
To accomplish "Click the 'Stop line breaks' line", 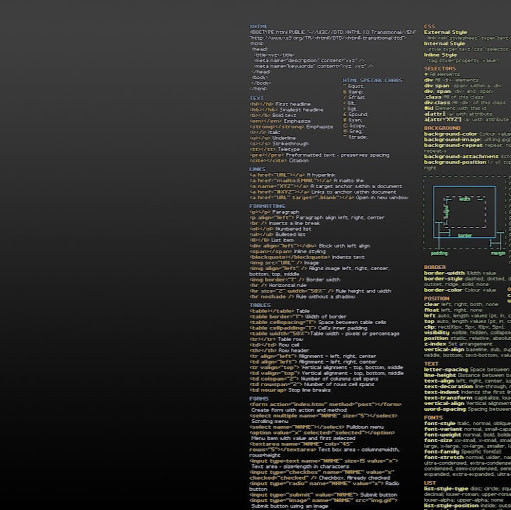I will click(309, 391).
